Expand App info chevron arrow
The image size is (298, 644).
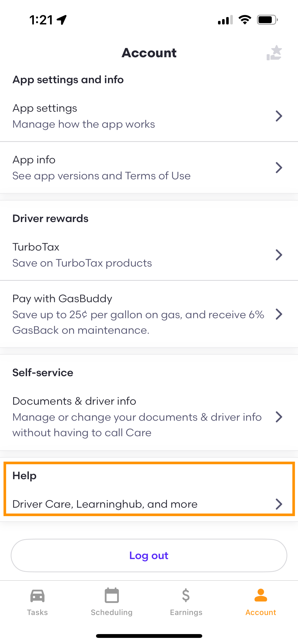(x=279, y=168)
